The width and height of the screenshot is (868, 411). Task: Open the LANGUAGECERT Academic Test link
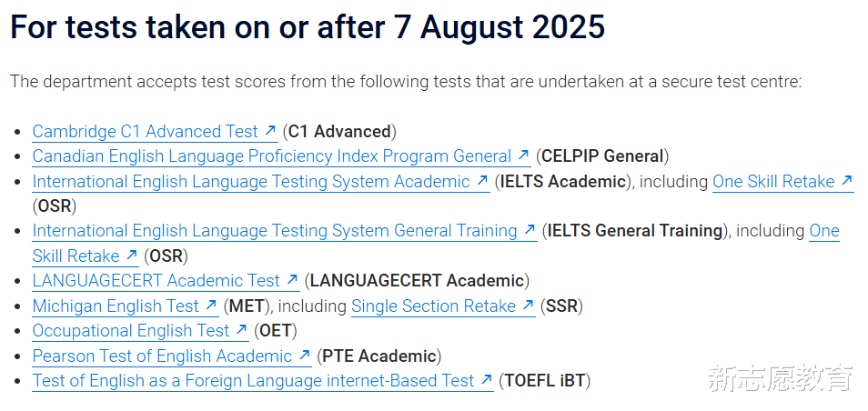156,281
